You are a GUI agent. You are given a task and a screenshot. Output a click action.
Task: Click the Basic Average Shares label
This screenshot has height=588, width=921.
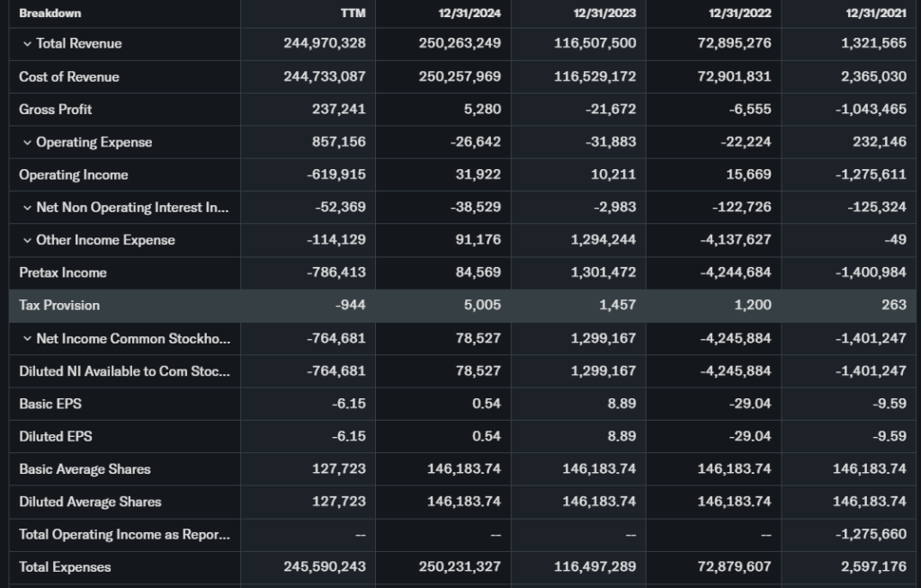coord(85,469)
